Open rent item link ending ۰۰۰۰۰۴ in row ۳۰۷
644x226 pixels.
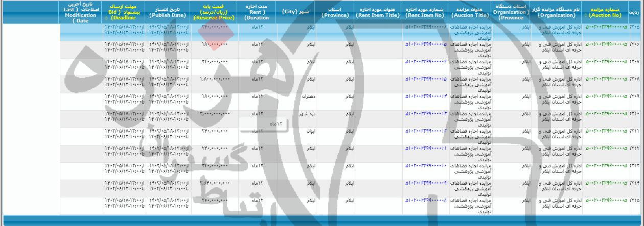(x=426, y=62)
